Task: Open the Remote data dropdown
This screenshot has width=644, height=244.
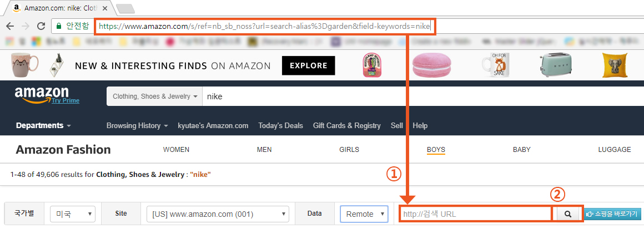Action: 364,214
